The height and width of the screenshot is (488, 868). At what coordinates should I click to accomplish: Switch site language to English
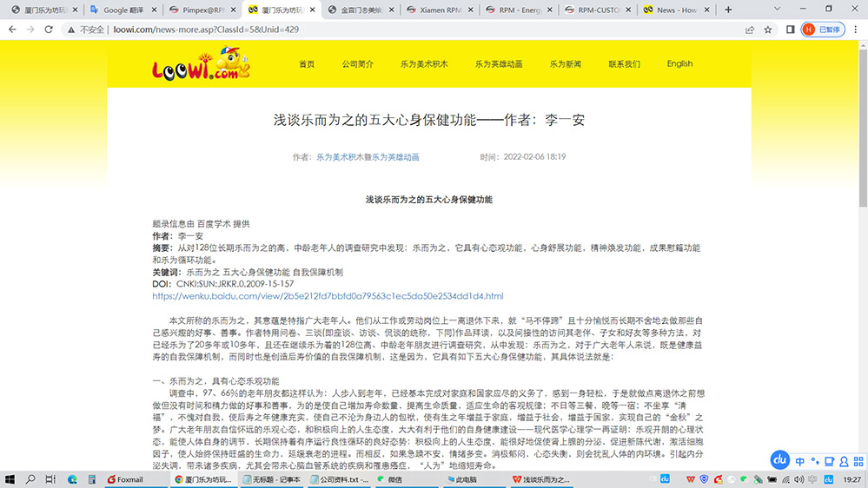(679, 64)
